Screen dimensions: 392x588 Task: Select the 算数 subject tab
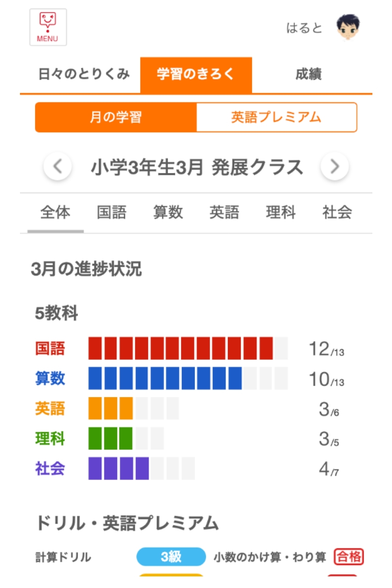168,213
